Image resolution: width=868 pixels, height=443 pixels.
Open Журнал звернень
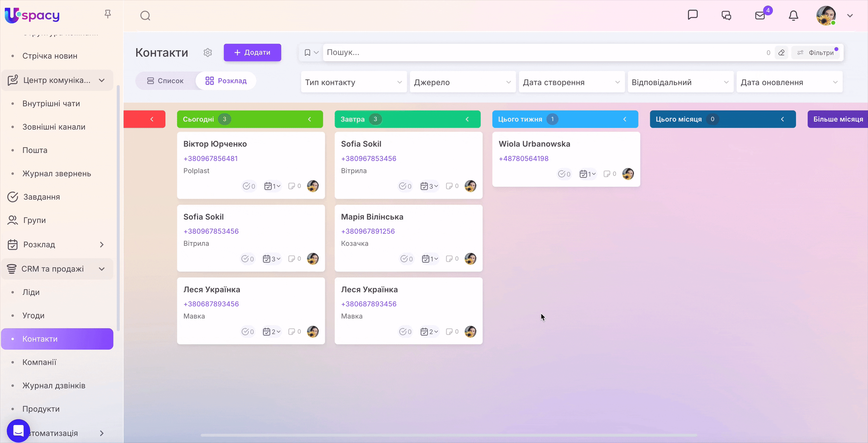point(57,174)
